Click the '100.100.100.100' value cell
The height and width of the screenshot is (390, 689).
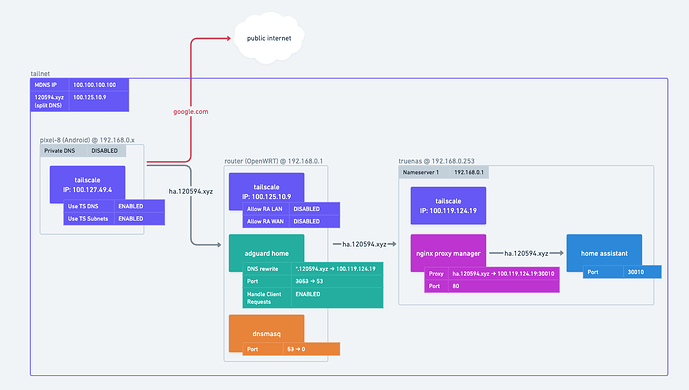pyautogui.click(x=99, y=85)
